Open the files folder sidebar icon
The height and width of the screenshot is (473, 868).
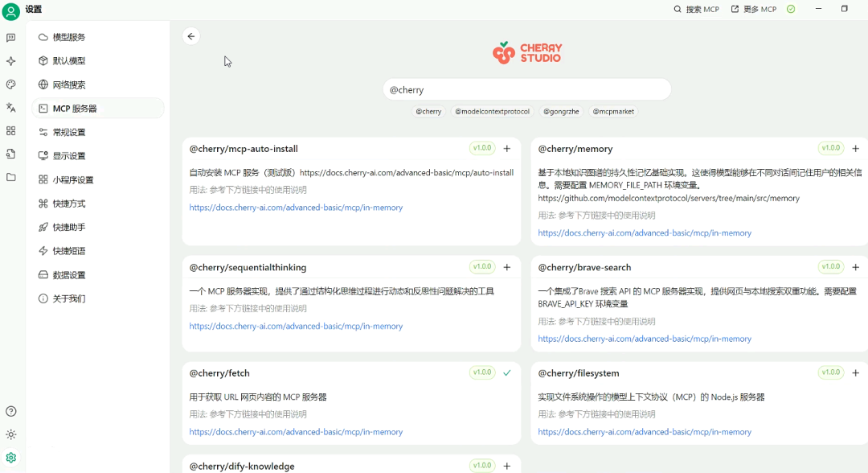(11, 177)
